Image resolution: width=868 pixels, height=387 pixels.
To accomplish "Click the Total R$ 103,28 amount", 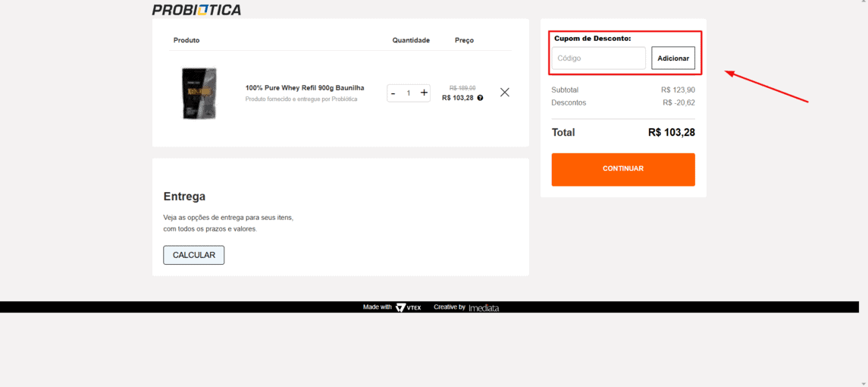I will click(x=672, y=133).
